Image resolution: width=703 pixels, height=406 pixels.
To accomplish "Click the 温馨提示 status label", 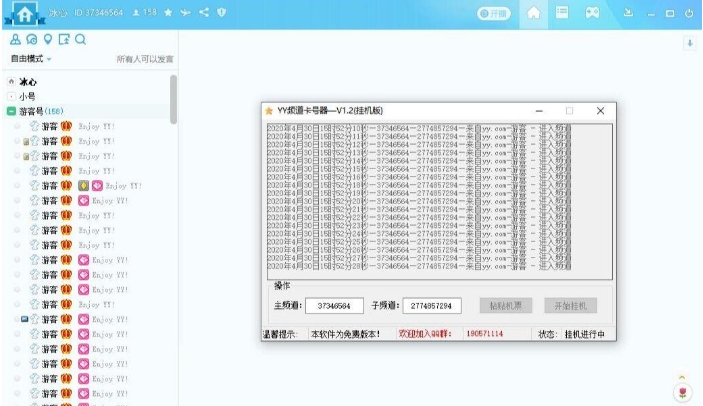I will coord(280,334).
